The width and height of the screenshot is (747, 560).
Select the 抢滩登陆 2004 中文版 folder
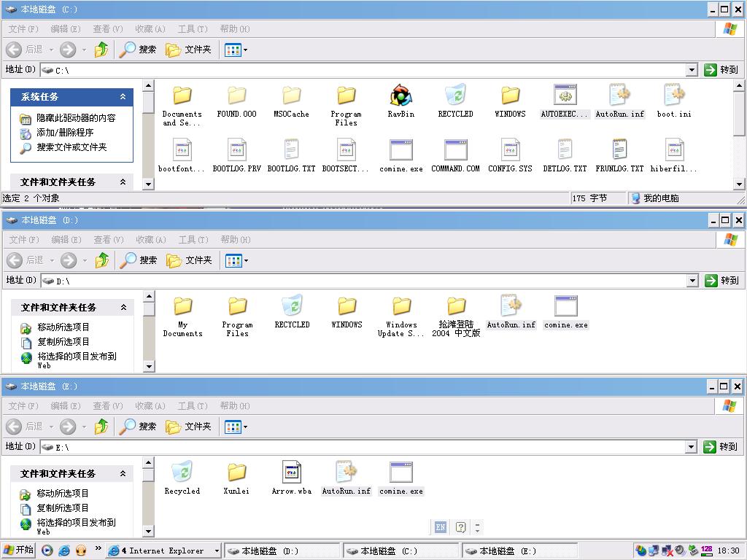click(456, 306)
